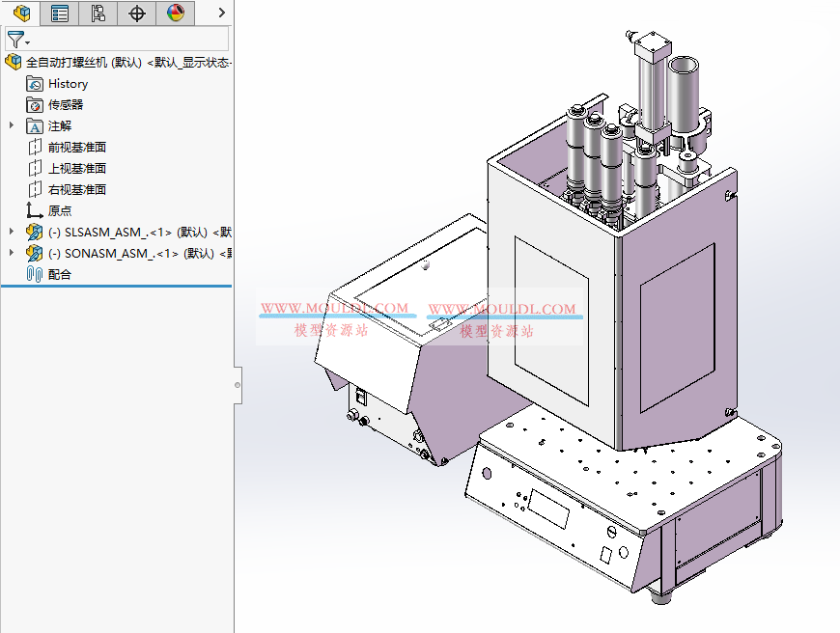Expand the SLSASM_ASM_ subassembly node

point(9,232)
